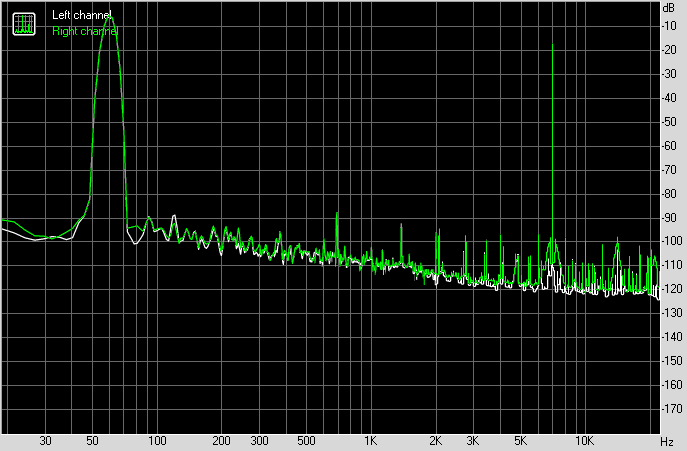
Task: Click the -150 dB axis value
Action: tap(671, 361)
